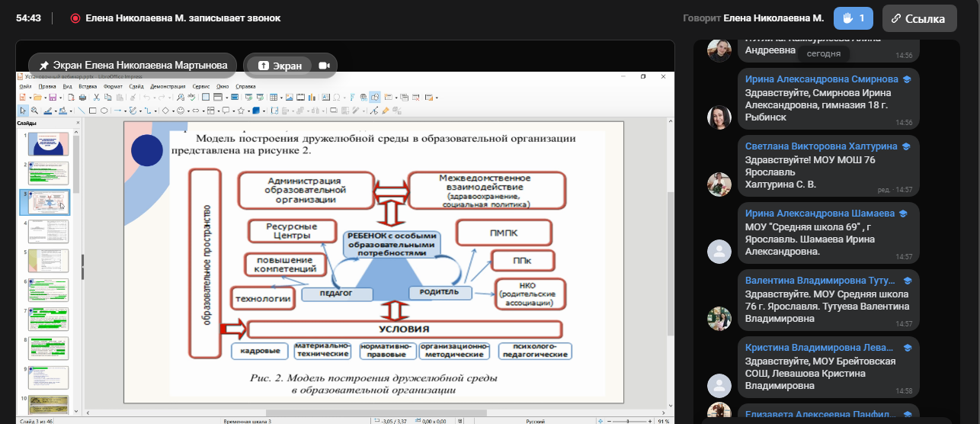Toggle the Экран view button in call overlay
This screenshot has width=980, height=424.
(x=280, y=66)
